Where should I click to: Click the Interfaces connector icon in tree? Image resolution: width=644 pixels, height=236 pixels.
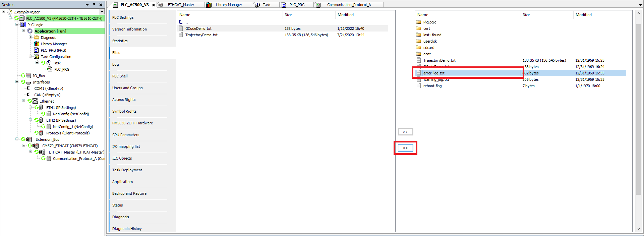(28, 82)
